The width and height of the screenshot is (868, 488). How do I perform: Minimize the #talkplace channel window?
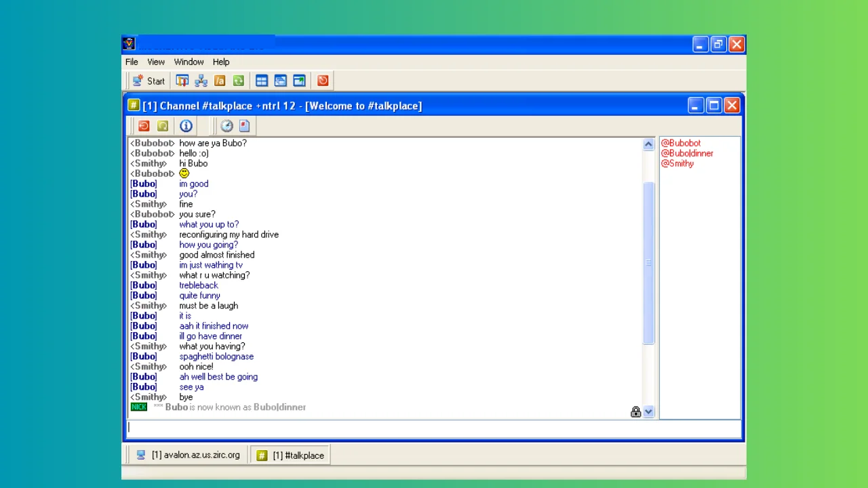point(696,105)
